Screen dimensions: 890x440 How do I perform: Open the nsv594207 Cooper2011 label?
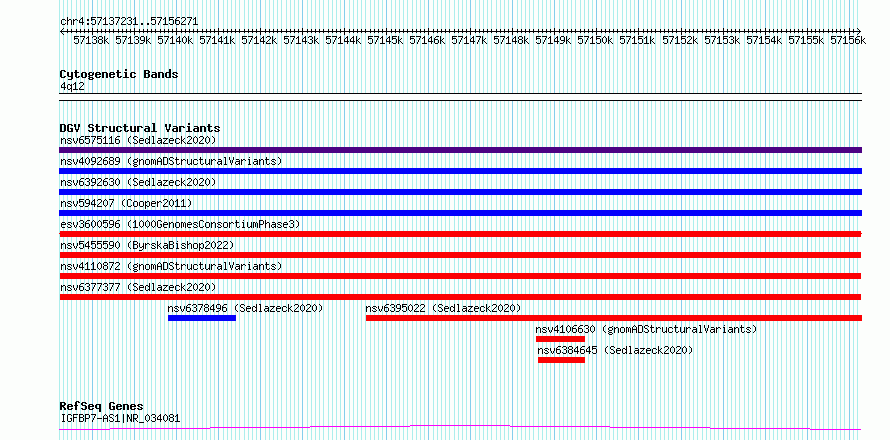[x=126, y=203]
